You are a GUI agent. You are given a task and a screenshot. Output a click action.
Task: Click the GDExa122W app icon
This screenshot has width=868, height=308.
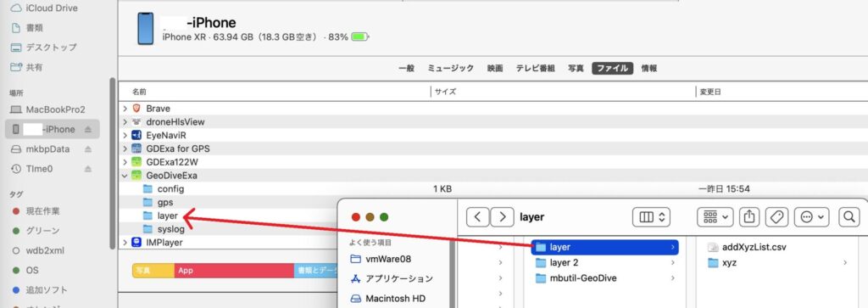pyautogui.click(x=136, y=162)
